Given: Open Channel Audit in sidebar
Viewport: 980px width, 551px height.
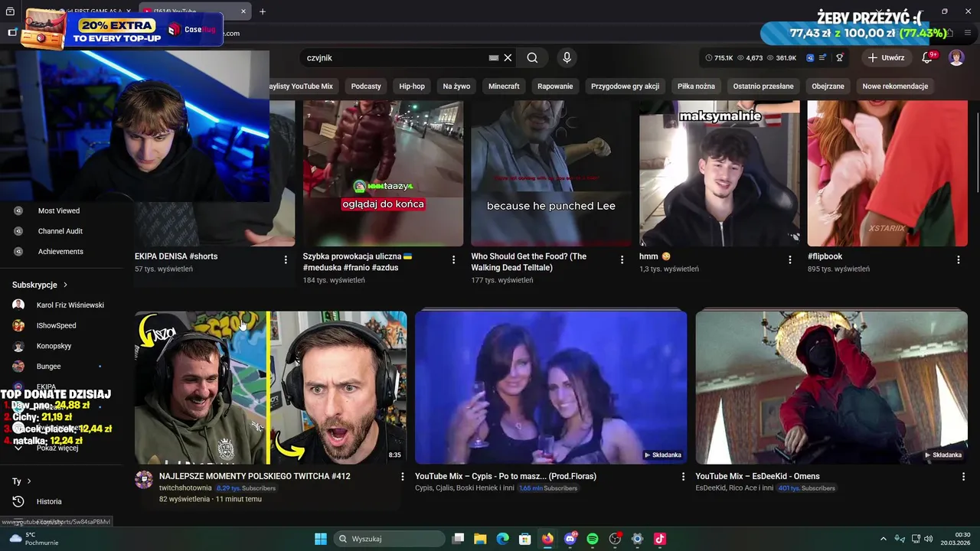Looking at the screenshot, I should [x=61, y=231].
